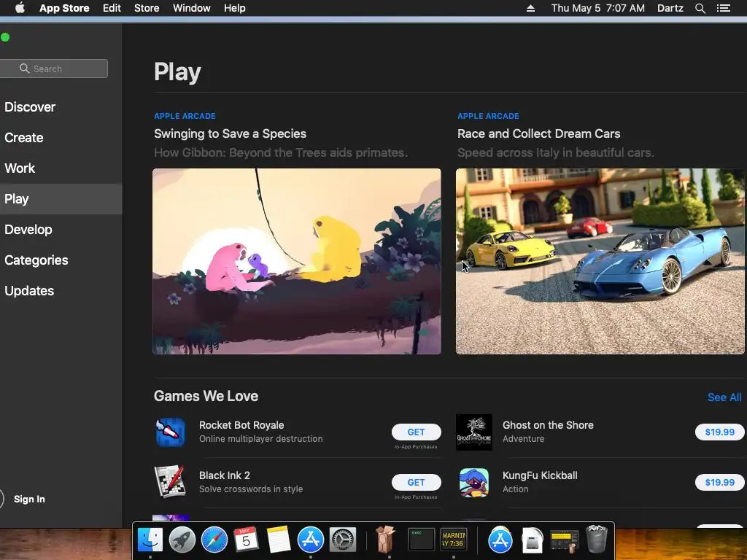Click the date and time in menu bar
The height and width of the screenshot is (560, 747).
tap(598, 8)
